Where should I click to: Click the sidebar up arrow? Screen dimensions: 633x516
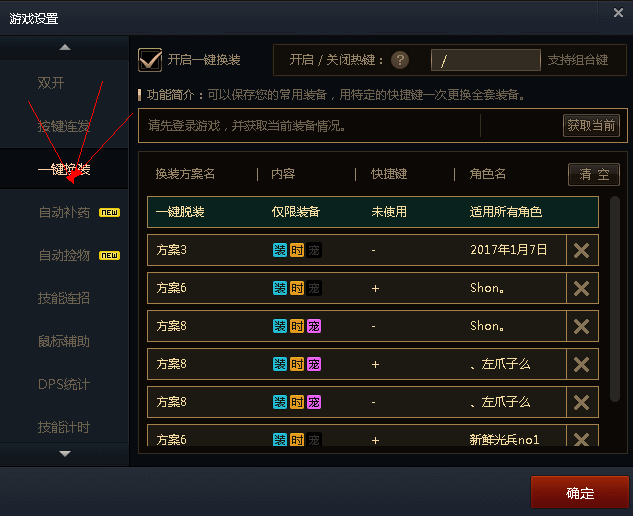click(65, 48)
